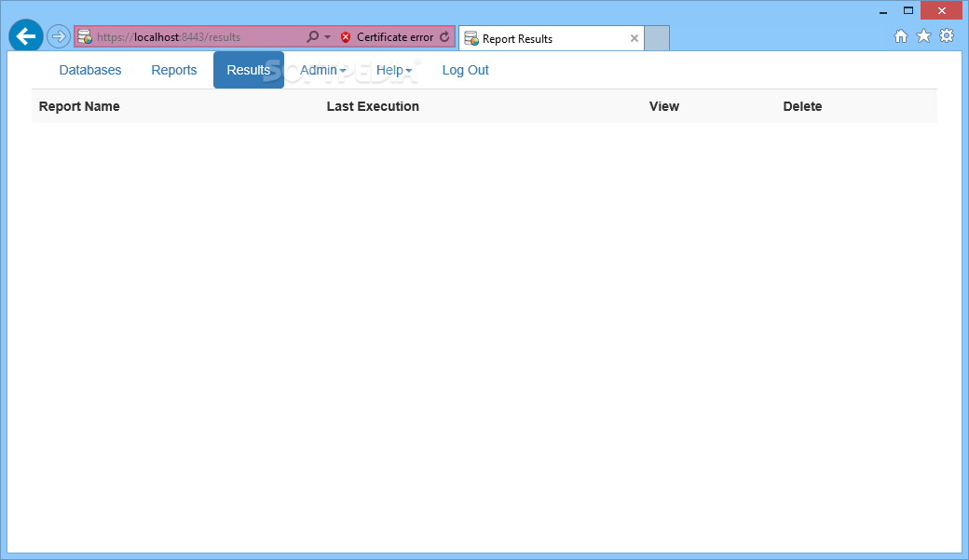Open the address bar autocomplete dropdown arrow

[x=328, y=37]
